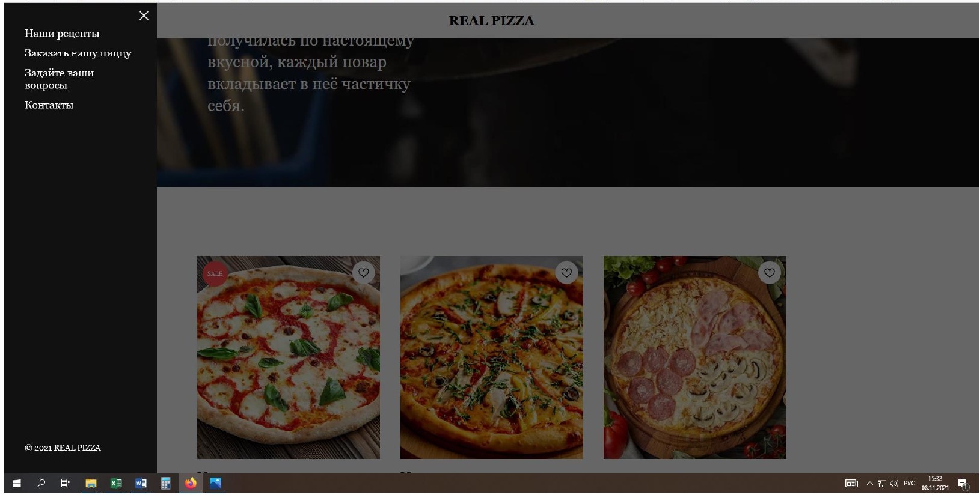Open taskbar search magnifier
The image size is (980, 495).
click(41, 483)
